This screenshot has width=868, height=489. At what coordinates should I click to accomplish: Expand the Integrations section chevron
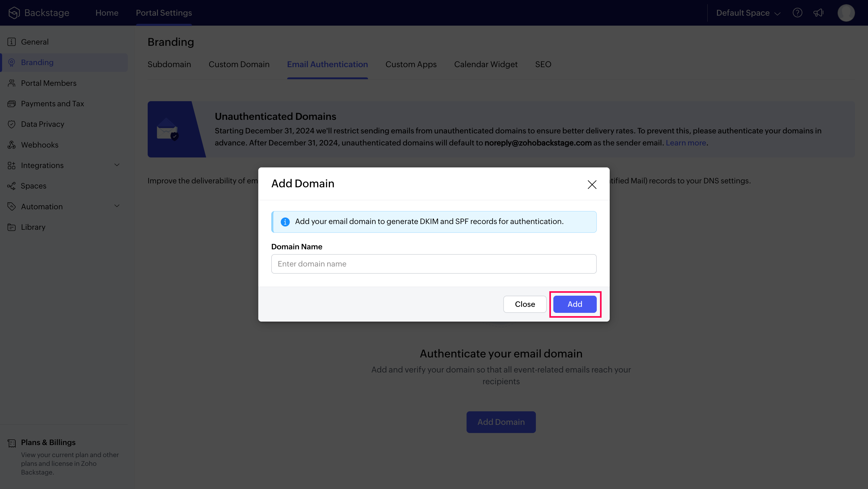[x=117, y=165]
